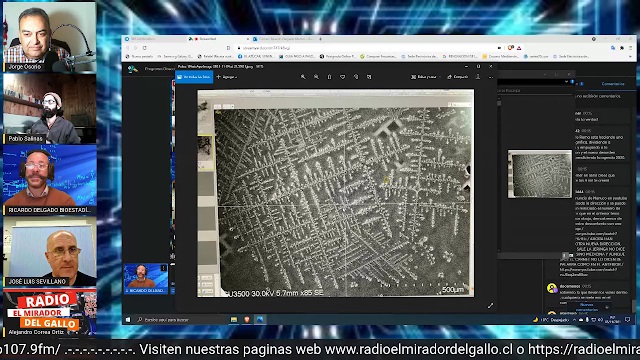Viewport: 640px width, 360px height.
Task: Expand the 'Editar y crear' dropdown
Action: click(x=424, y=77)
